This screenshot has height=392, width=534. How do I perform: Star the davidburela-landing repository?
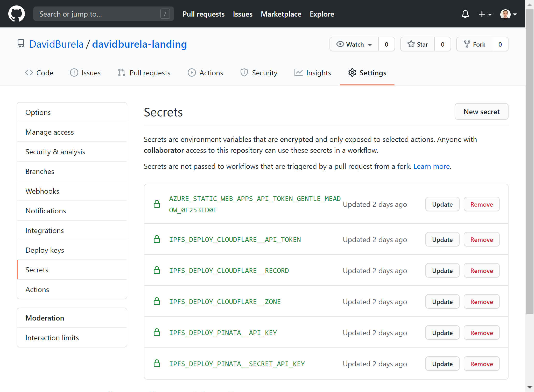tap(418, 44)
